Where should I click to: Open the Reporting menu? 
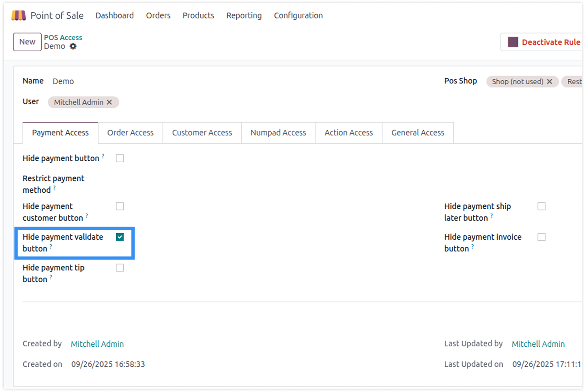[244, 16]
